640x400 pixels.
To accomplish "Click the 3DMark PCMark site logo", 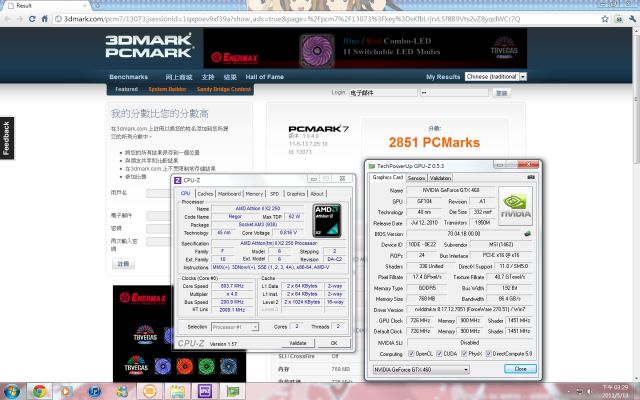I will pos(149,46).
